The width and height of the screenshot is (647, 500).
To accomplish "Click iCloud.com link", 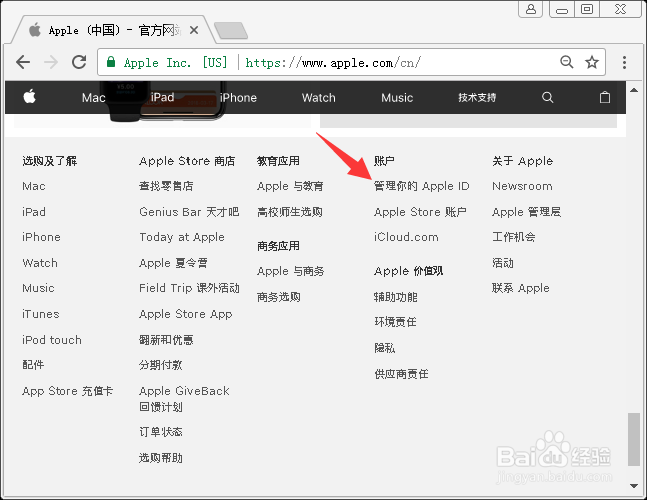I will coord(406,237).
